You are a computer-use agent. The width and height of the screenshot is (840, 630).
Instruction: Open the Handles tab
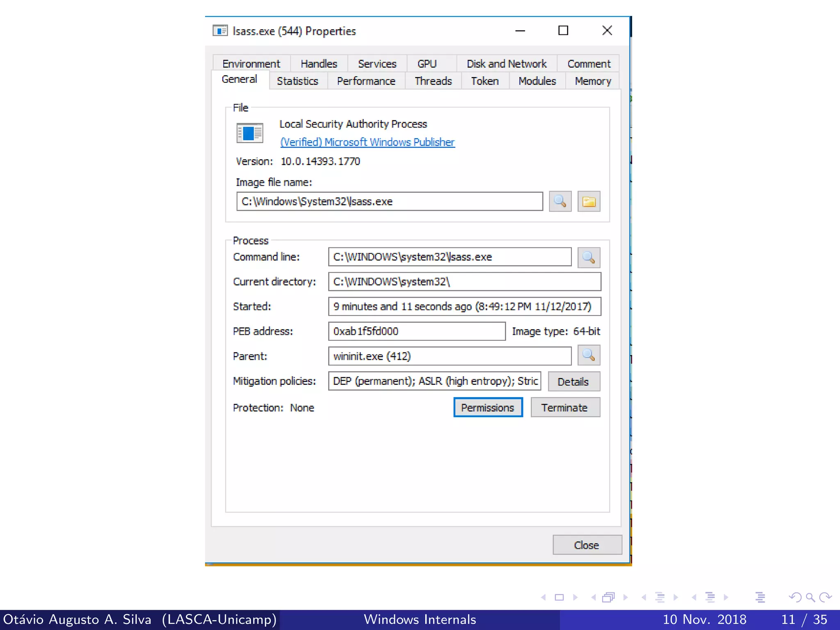point(319,64)
